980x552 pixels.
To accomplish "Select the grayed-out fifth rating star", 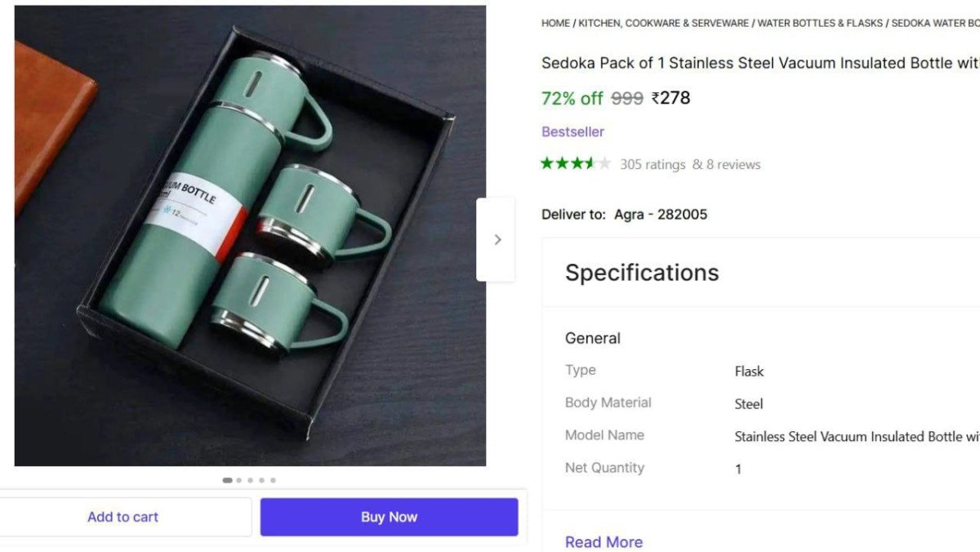I will click(x=605, y=162).
